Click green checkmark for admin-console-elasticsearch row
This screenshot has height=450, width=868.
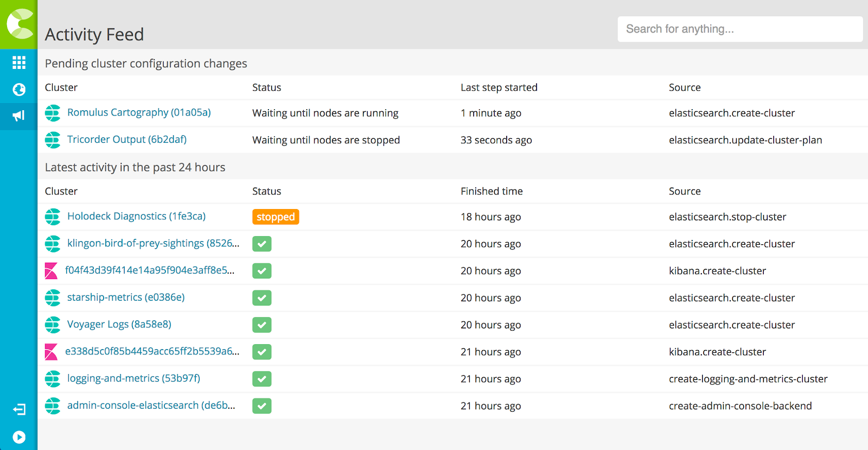coord(262,406)
